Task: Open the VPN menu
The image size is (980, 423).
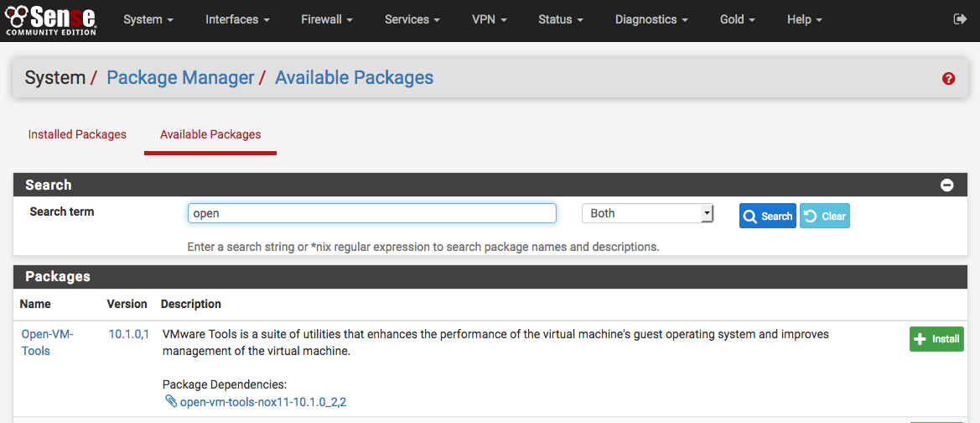Action: 489,19
